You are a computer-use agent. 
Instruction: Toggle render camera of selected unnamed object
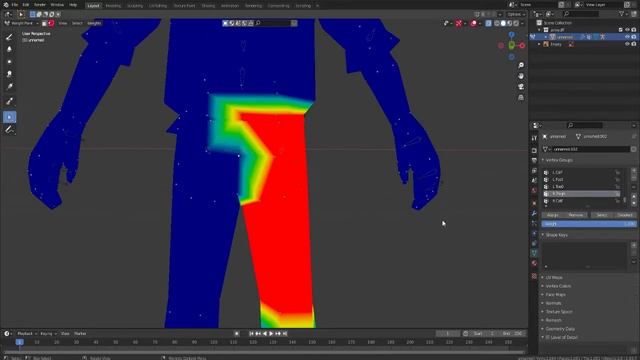click(634, 37)
